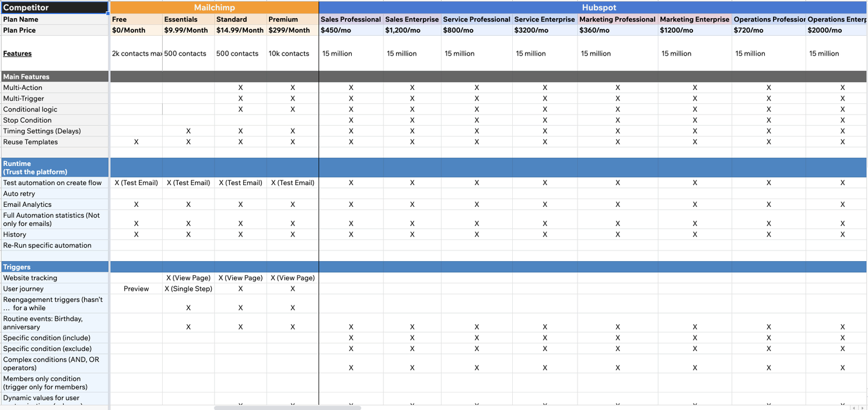Screen dimensions: 868x410
Task: Select the Timing Settings (Delays) label
Action: (x=54, y=131)
